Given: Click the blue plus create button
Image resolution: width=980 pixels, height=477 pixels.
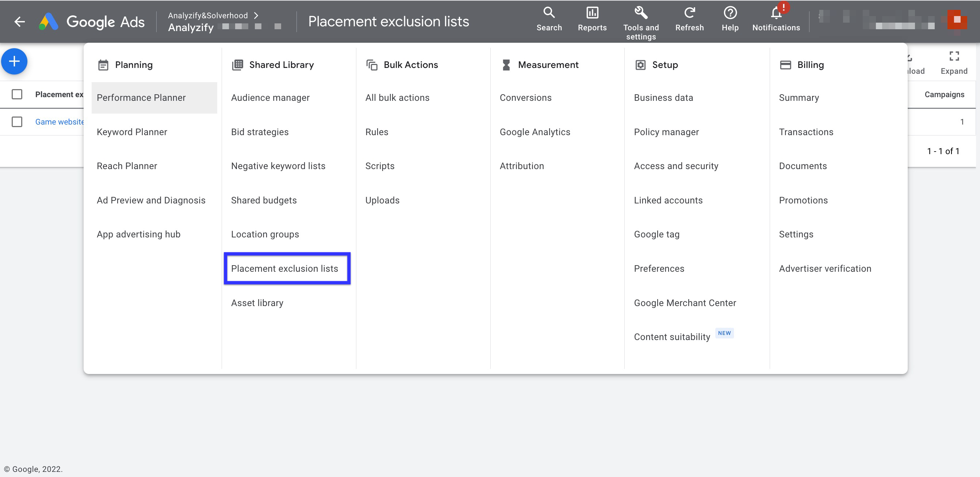Looking at the screenshot, I should pyautogui.click(x=14, y=61).
